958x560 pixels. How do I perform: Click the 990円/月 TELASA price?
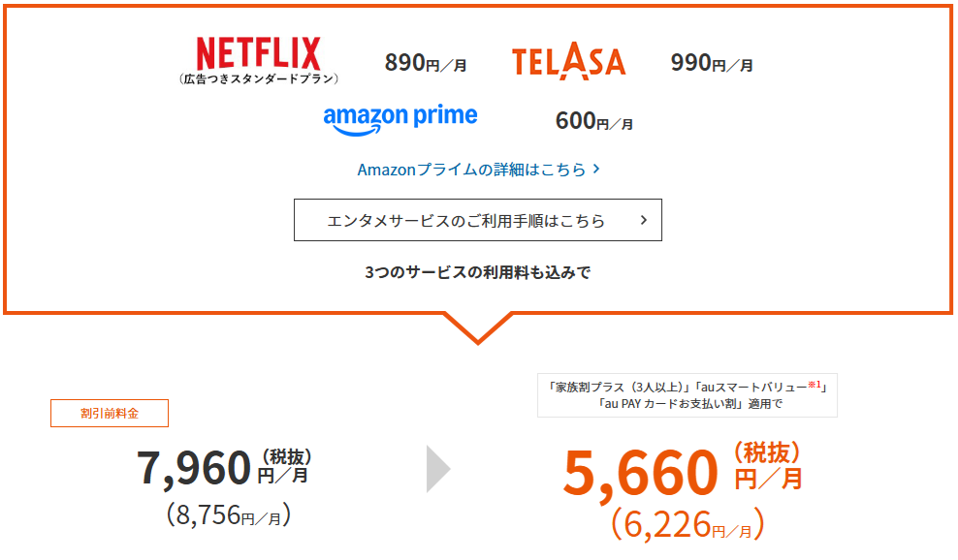(x=712, y=62)
